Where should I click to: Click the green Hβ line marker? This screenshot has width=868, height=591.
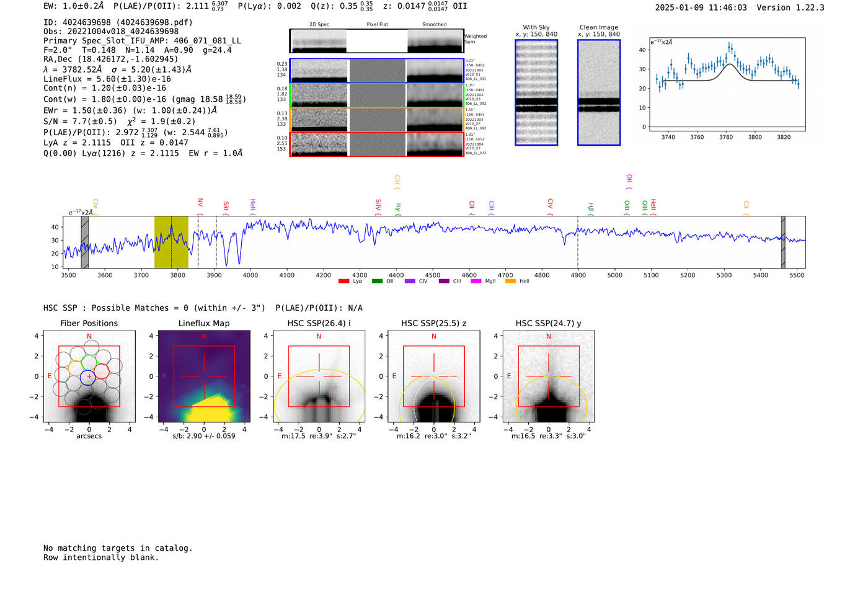point(591,208)
